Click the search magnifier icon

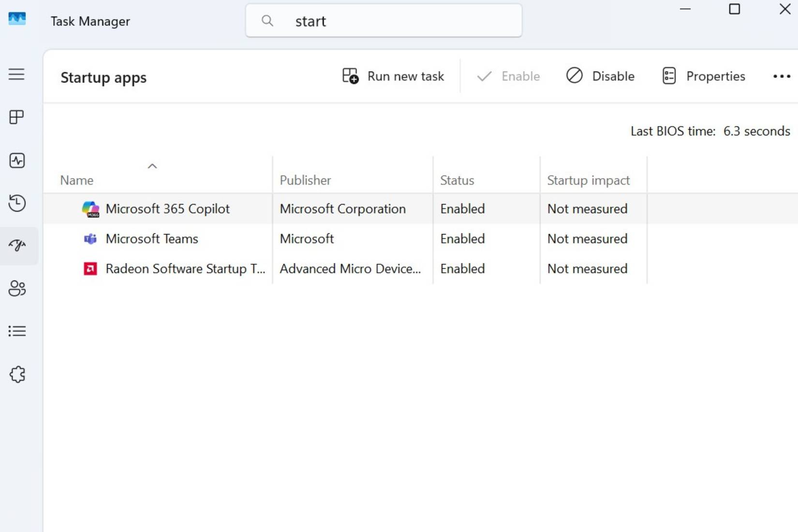pyautogui.click(x=267, y=20)
